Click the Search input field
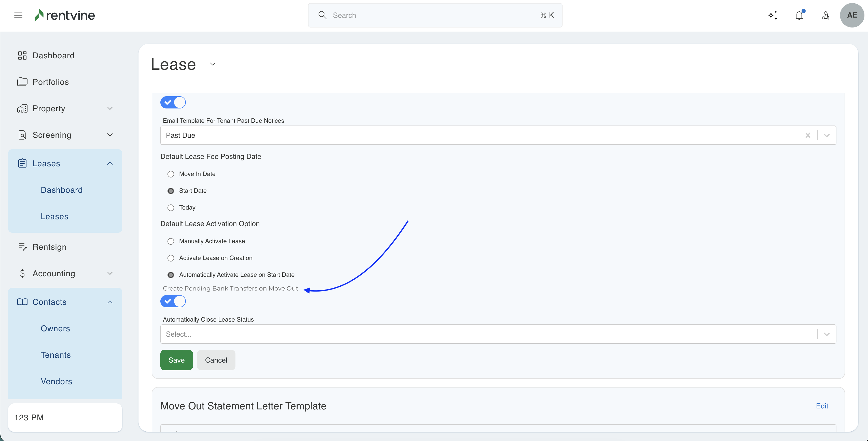Screen dimensions: 868x441 [435, 15]
